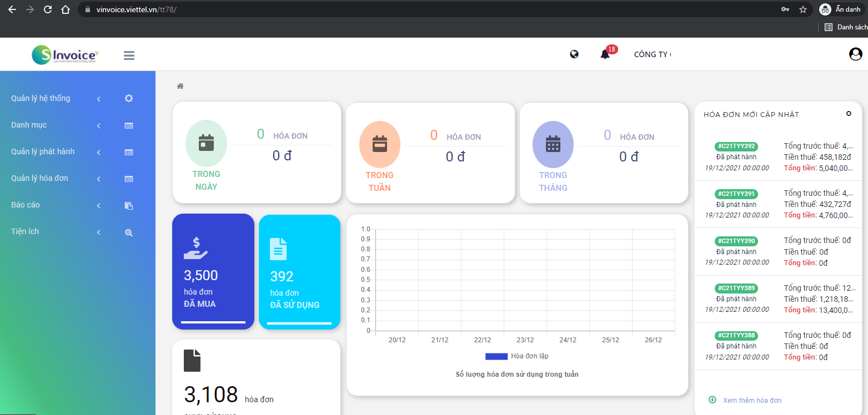
Task: Toggle the hamburger sidebar menu
Action: pyautogui.click(x=129, y=55)
